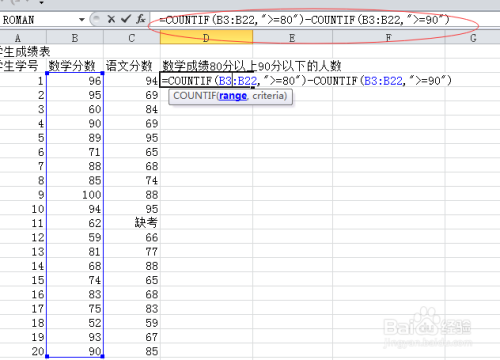Select the 数学成绩80分以上90分以下的人数 header cell

tap(252, 66)
